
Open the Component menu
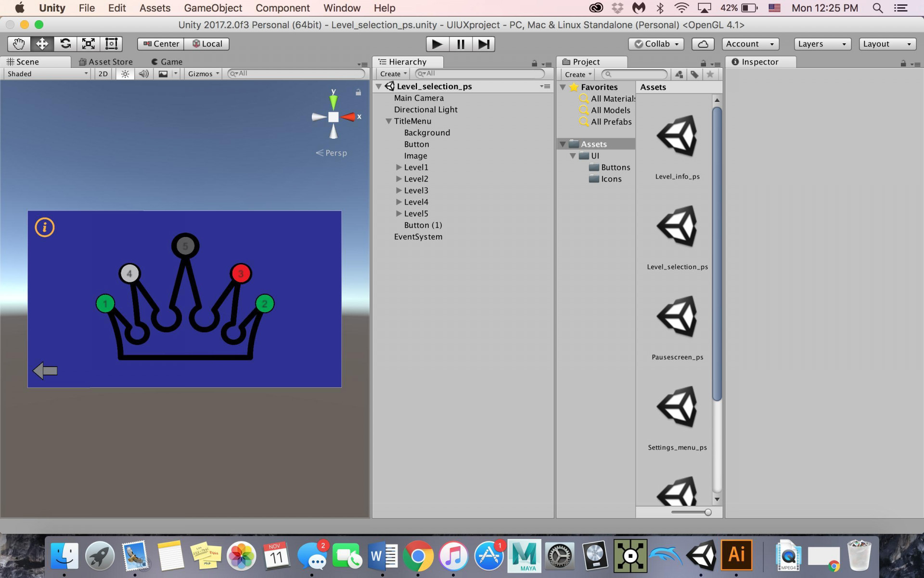point(282,8)
